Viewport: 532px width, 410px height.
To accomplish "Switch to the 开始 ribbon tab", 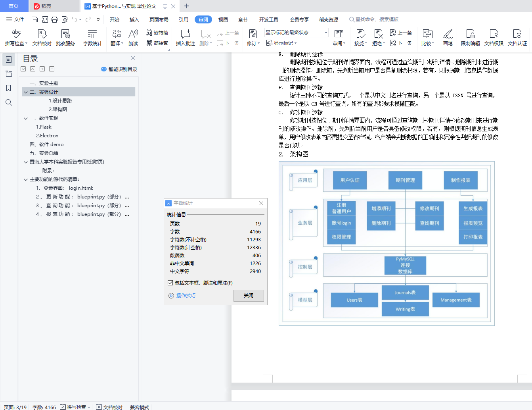I will (x=115, y=19).
